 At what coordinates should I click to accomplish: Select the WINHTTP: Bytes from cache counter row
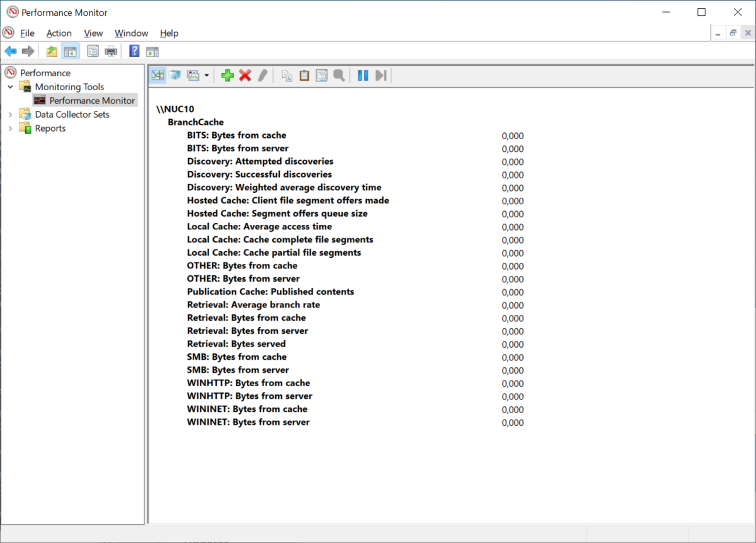tap(248, 383)
